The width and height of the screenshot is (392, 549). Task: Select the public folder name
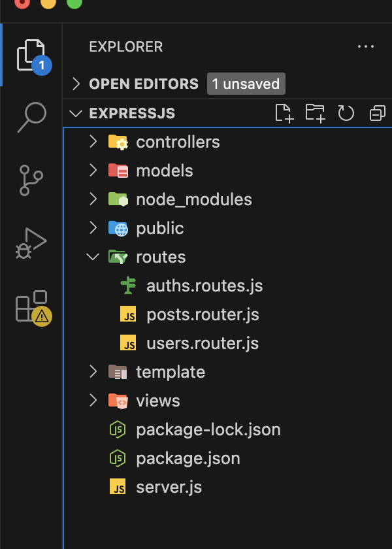160,229
